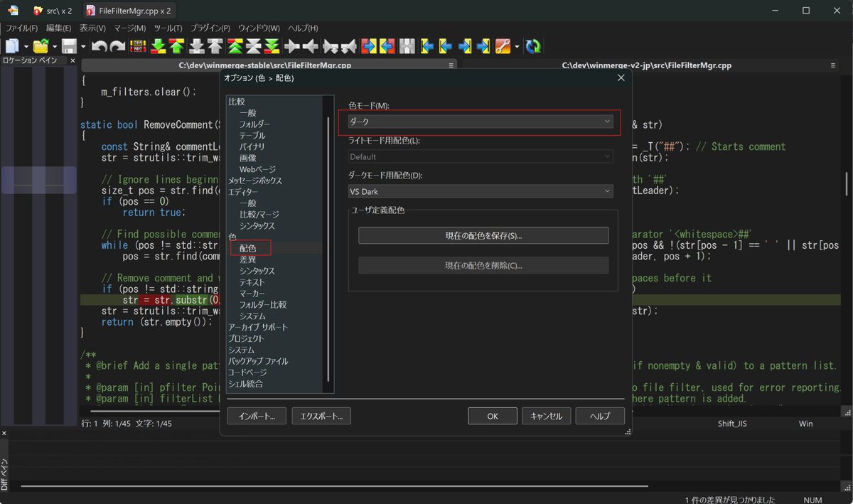The width and height of the screenshot is (853, 504).
Task: Open the ツール(T) menu
Action: pos(168,28)
